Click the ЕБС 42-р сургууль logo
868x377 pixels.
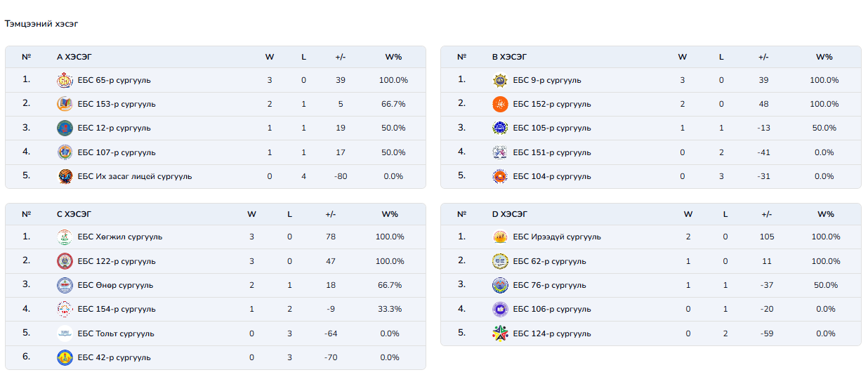tap(65, 357)
